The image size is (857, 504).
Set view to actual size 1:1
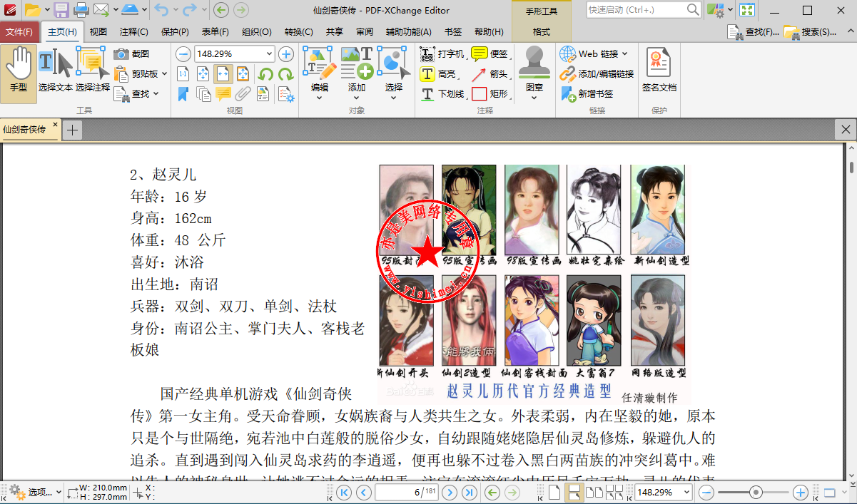[x=183, y=74]
